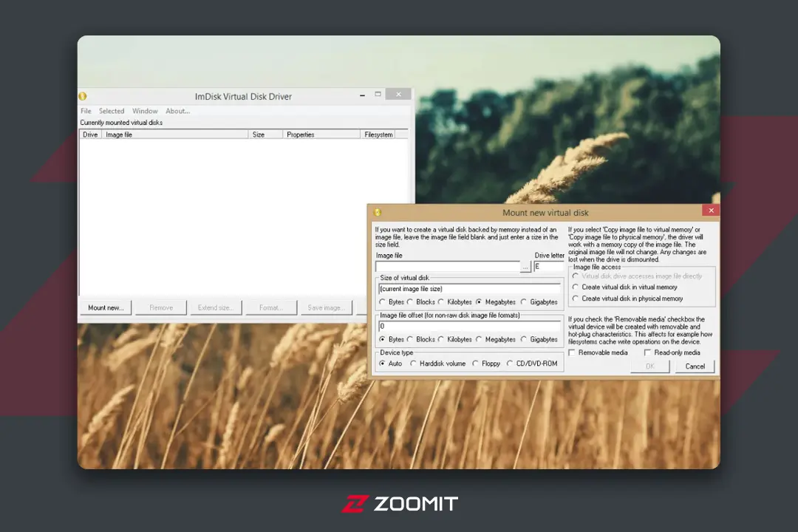Open the About... menu
Image resolution: width=798 pixels, height=532 pixels.
click(177, 111)
